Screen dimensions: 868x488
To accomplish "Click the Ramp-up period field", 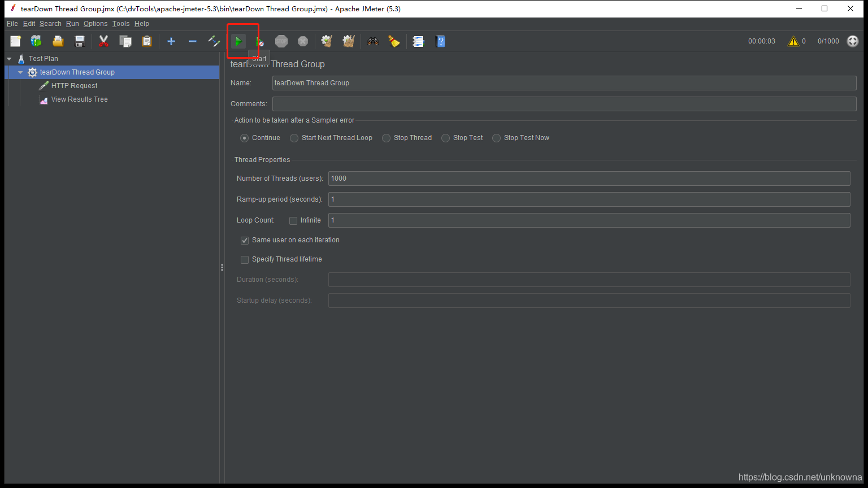I will [589, 199].
